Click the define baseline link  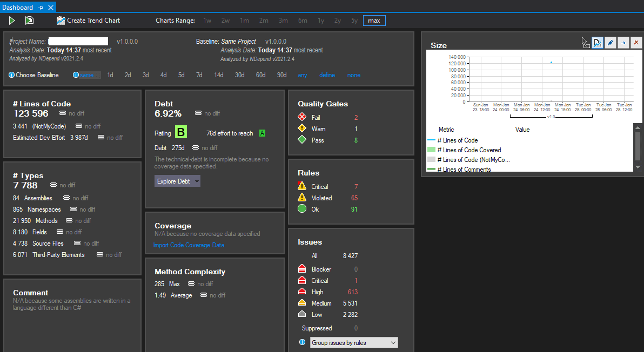(327, 75)
